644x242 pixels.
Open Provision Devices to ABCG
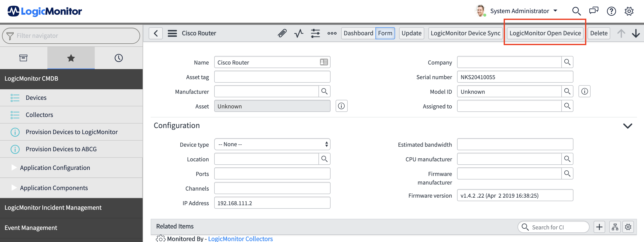(x=71, y=149)
